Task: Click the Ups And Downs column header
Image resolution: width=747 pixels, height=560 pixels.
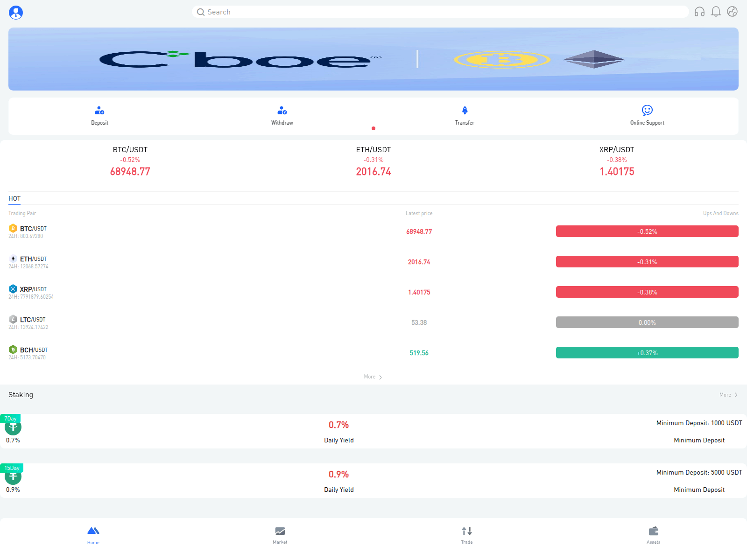Action: pyautogui.click(x=721, y=213)
